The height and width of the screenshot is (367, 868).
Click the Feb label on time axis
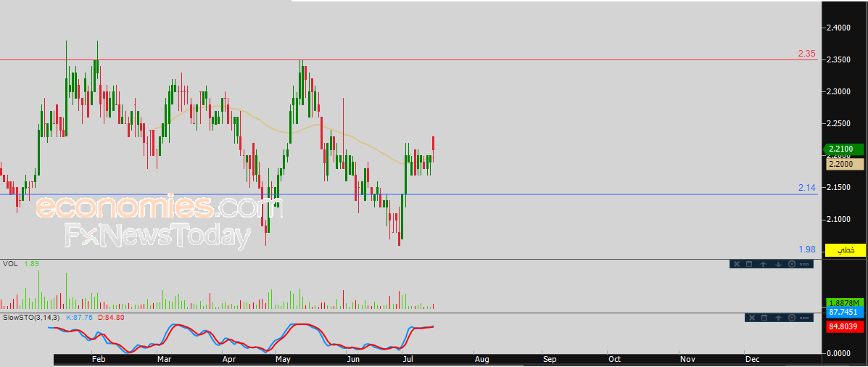pyautogui.click(x=99, y=359)
